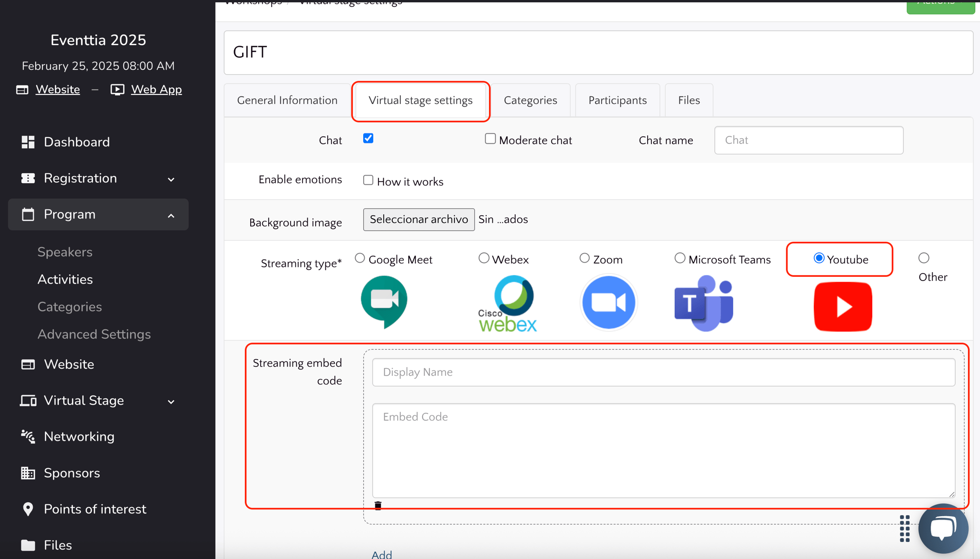This screenshot has width=980, height=559.
Task: Open Speakers in Program submenu
Action: (65, 252)
